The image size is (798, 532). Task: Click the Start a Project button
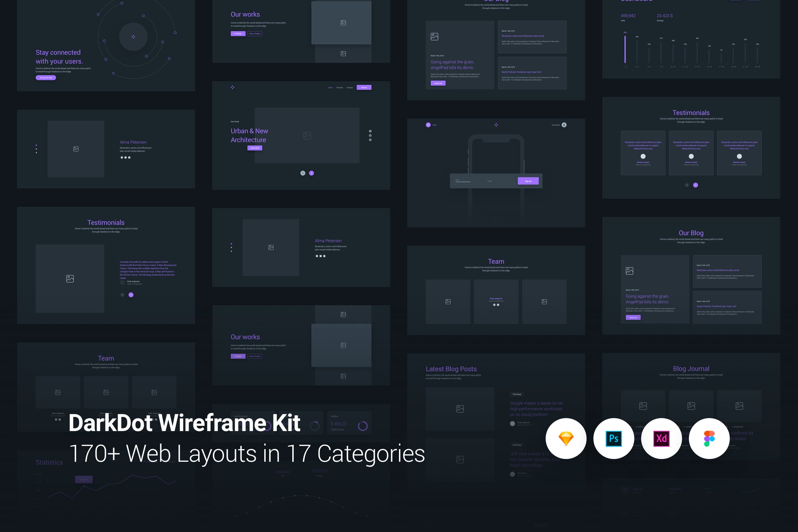255,33
